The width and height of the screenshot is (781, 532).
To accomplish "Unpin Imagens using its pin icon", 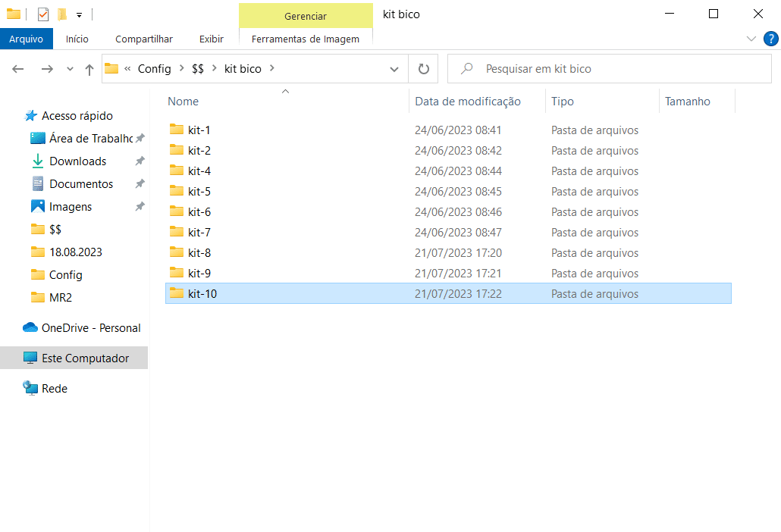I will point(140,207).
